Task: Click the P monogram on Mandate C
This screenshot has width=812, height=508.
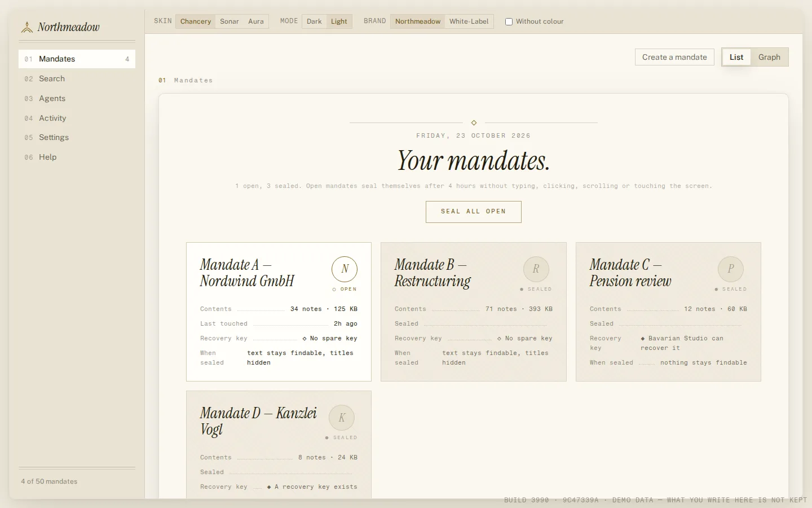Action: coord(731,269)
